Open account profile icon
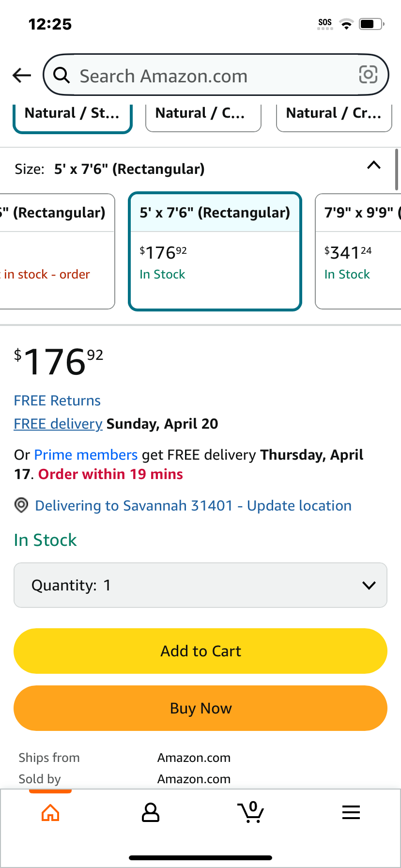Screen dimensions: 401x868 pyautogui.click(x=151, y=812)
